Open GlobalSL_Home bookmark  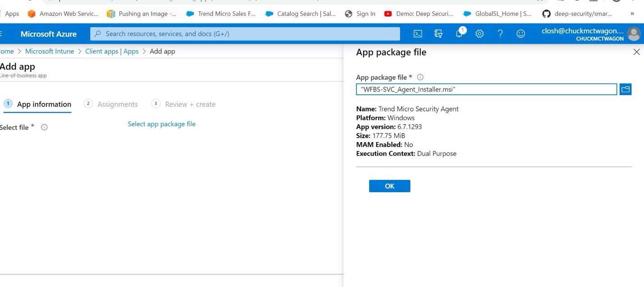click(x=498, y=14)
